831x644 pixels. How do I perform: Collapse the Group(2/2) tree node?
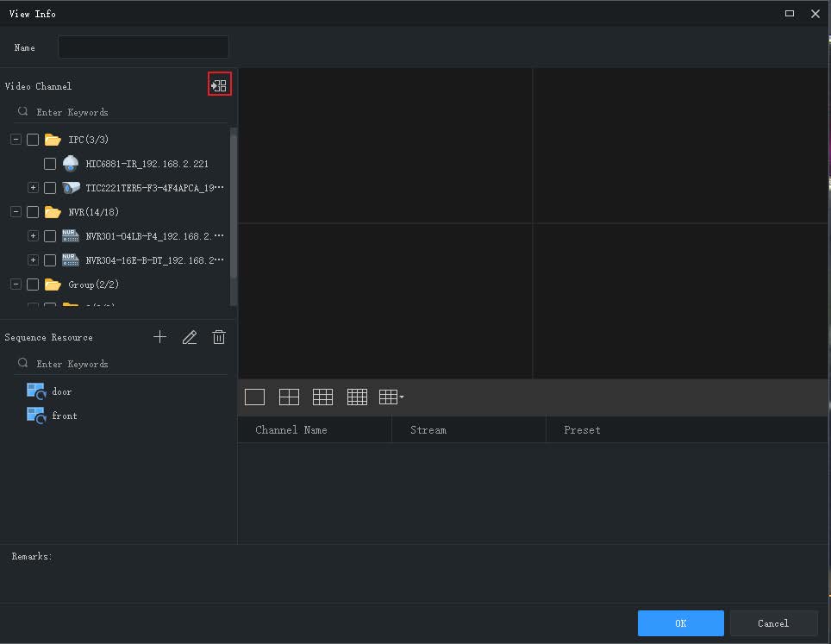(x=16, y=284)
